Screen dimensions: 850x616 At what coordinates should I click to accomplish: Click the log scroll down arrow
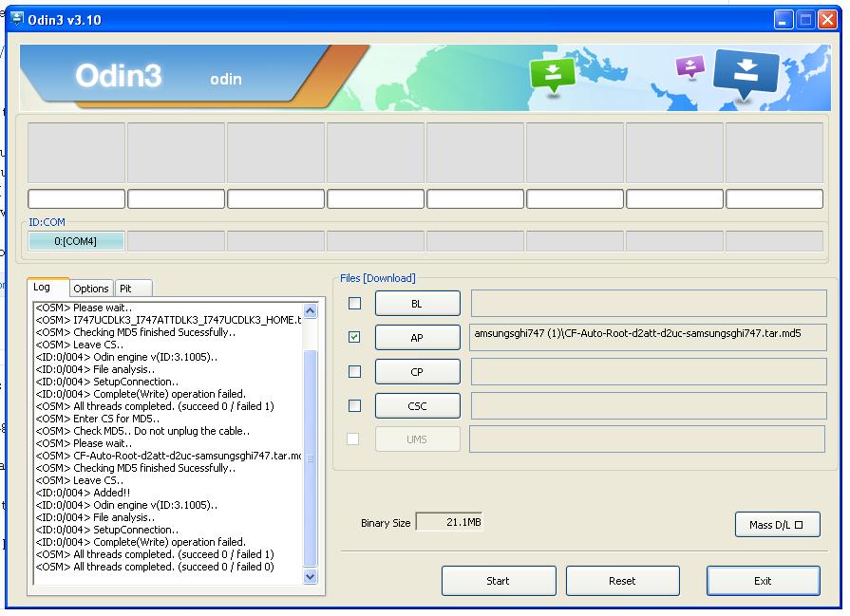coord(310,576)
